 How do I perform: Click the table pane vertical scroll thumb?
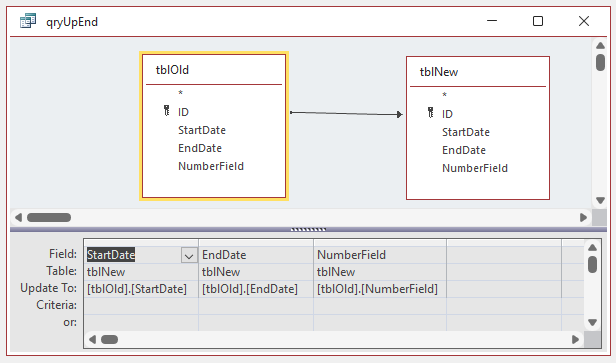[600, 62]
